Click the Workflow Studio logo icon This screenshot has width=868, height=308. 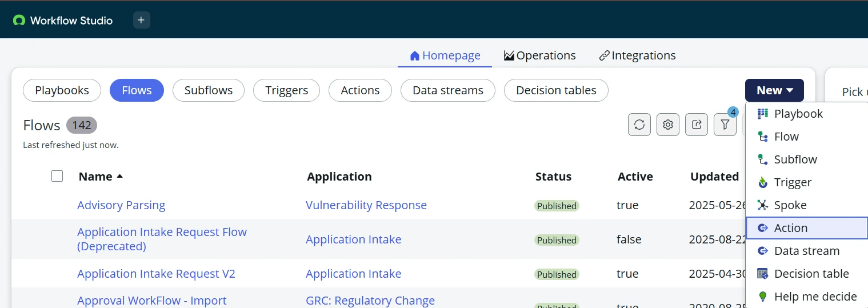pyautogui.click(x=19, y=21)
